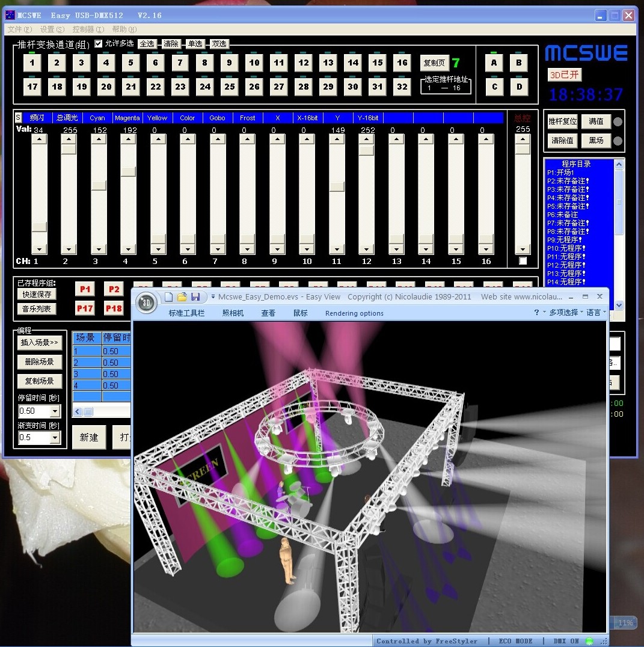The image size is (644, 647).
Task: Open the 语言 language dropdown
Action: tap(596, 313)
